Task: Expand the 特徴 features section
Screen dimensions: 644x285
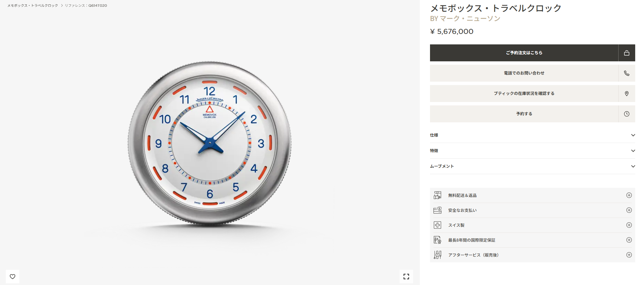Action: [x=533, y=151]
